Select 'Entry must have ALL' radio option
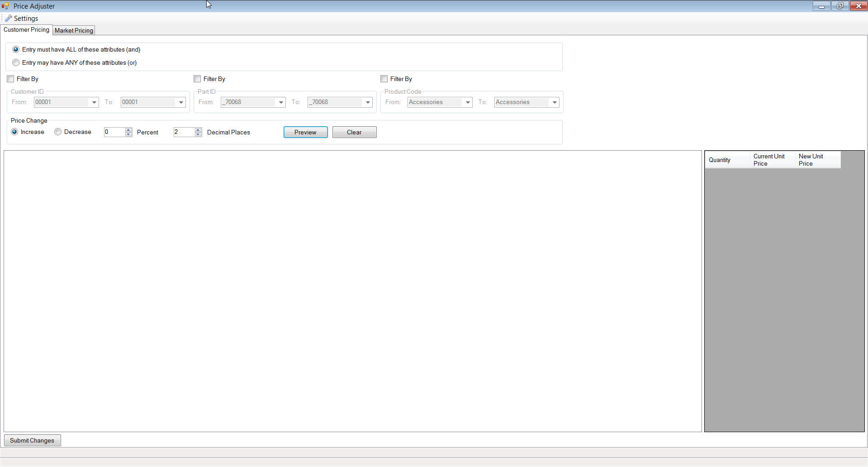 click(x=16, y=49)
